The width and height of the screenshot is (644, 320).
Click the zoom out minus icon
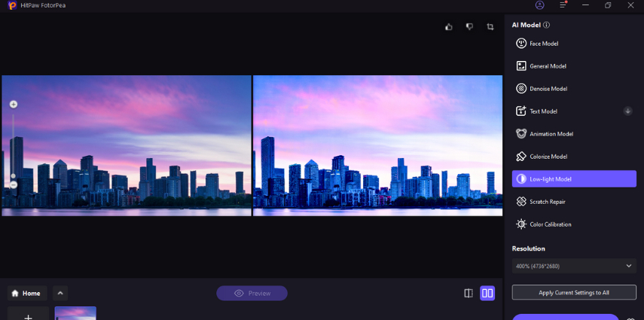13,184
